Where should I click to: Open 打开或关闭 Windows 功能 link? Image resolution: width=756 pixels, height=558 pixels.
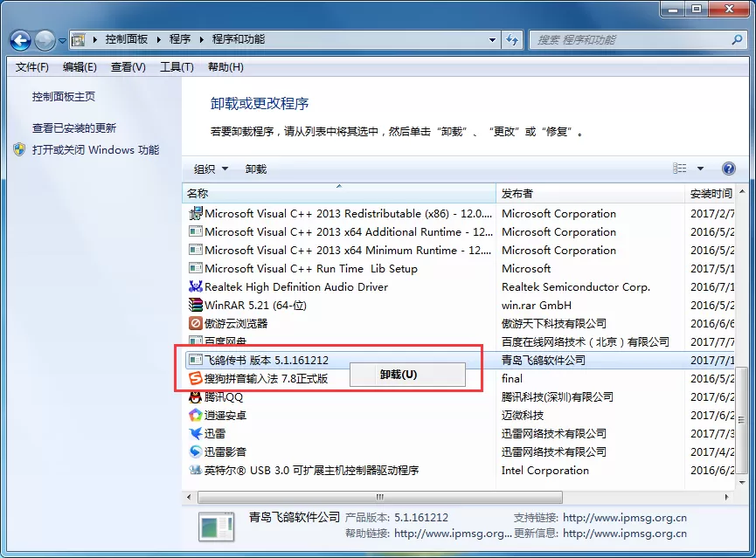click(95, 150)
